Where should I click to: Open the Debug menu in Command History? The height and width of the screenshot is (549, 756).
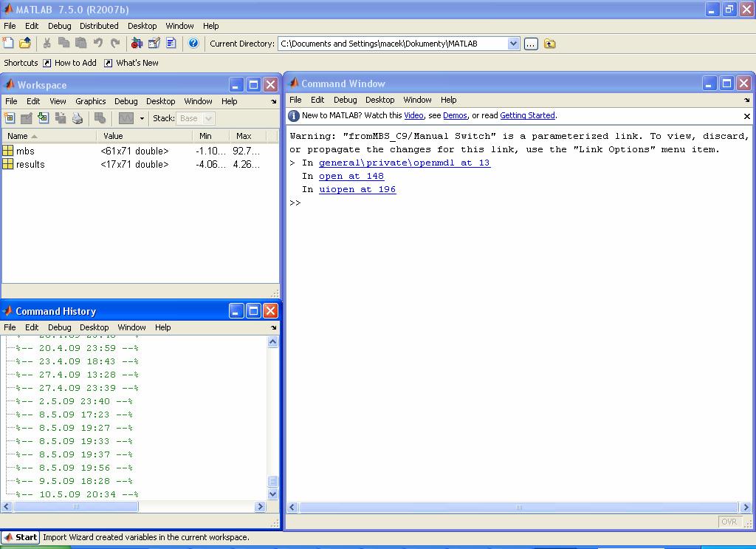[x=59, y=327]
